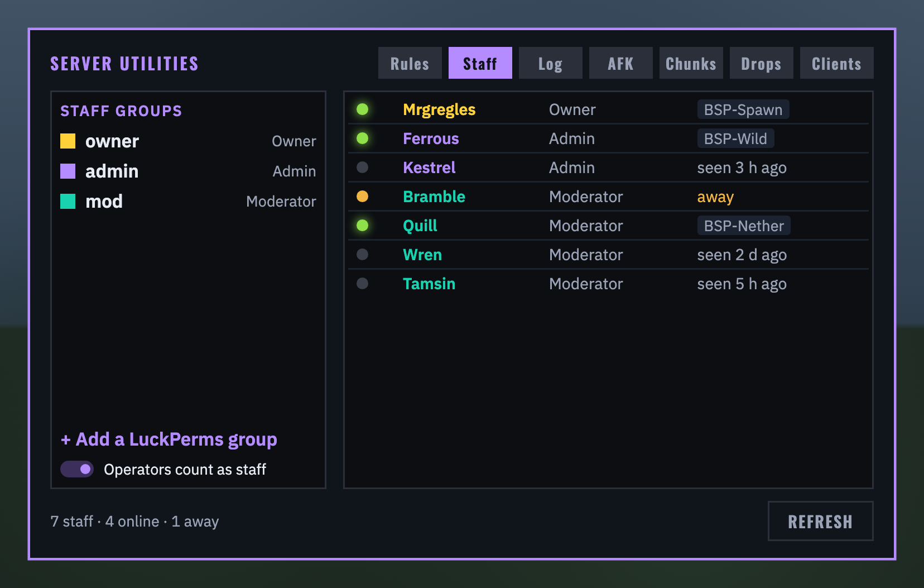Click Mrgregles' green online status dot

362,109
